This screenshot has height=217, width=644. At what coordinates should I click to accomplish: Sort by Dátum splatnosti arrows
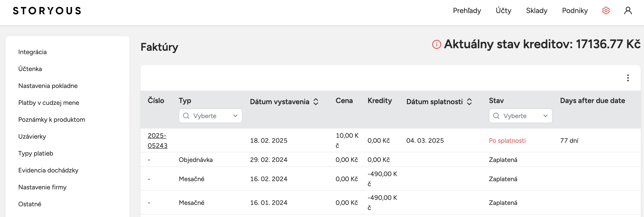(x=469, y=102)
